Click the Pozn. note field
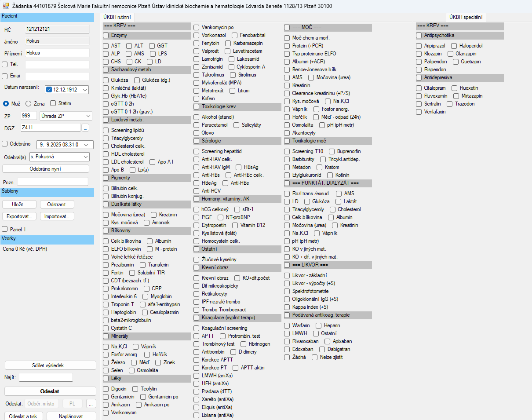This screenshot has width=532, height=420. click(53, 182)
